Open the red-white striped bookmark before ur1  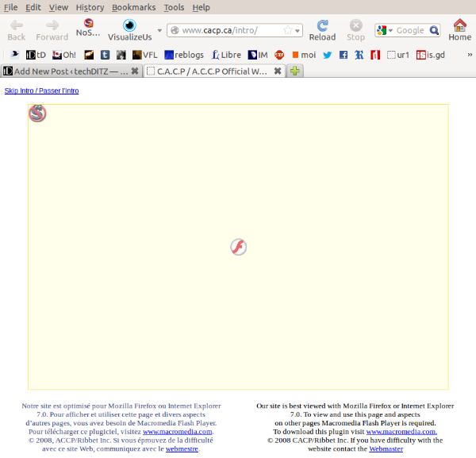375,55
